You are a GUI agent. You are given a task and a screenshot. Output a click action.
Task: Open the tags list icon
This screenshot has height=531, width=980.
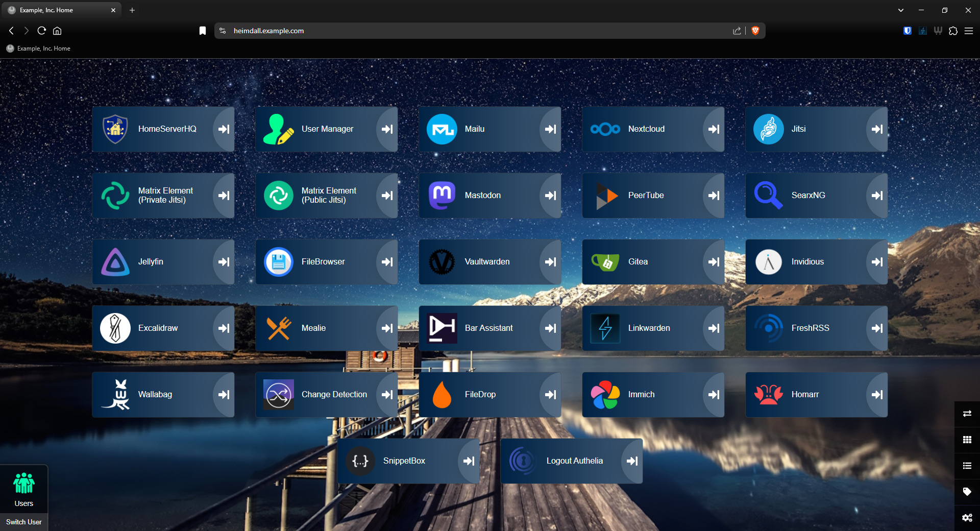(x=967, y=492)
